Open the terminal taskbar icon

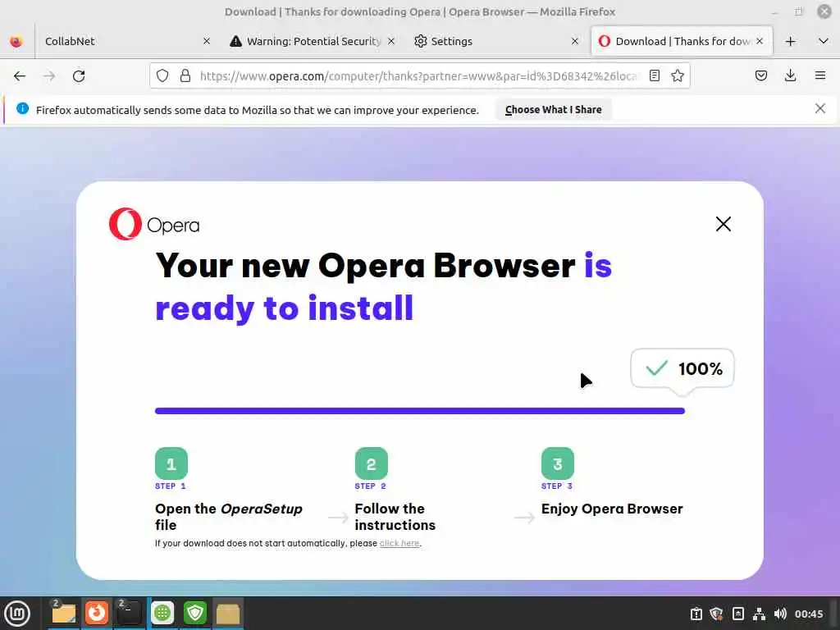[x=129, y=614]
